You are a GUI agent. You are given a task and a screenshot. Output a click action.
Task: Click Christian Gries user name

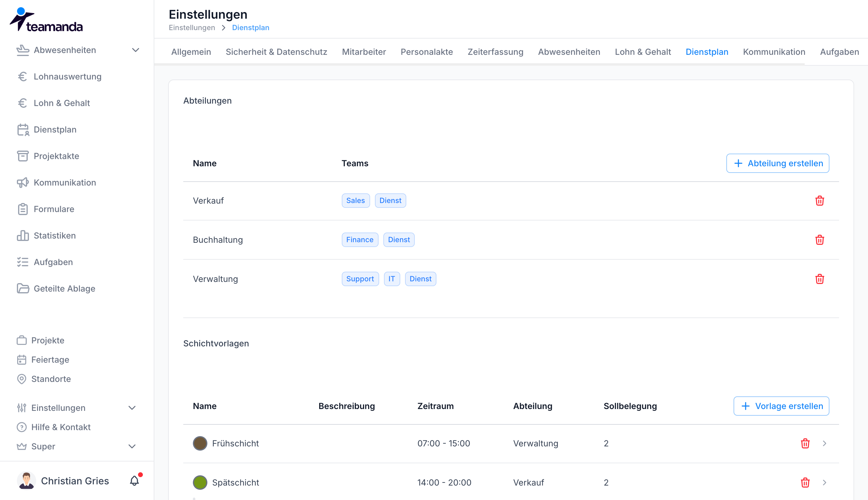pyautogui.click(x=75, y=481)
